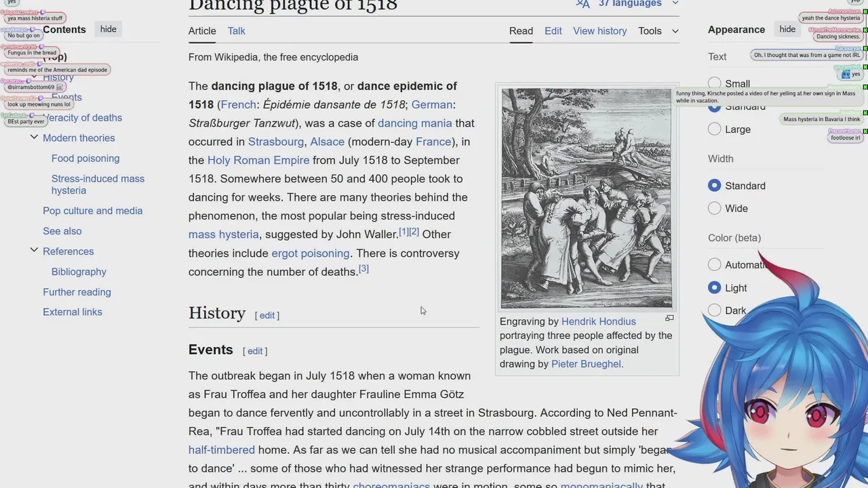868x488 pixels.
Task: Enlarge the engraving image via corner icon
Action: pyautogui.click(x=669, y=318)
